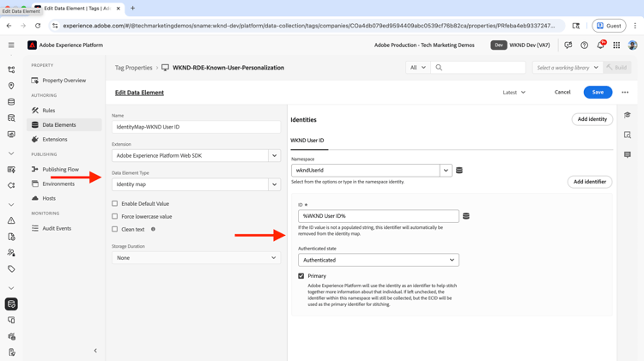Viewport: 644px width, 361px height.
Task: Click the Add identity button
Action: 592,119
